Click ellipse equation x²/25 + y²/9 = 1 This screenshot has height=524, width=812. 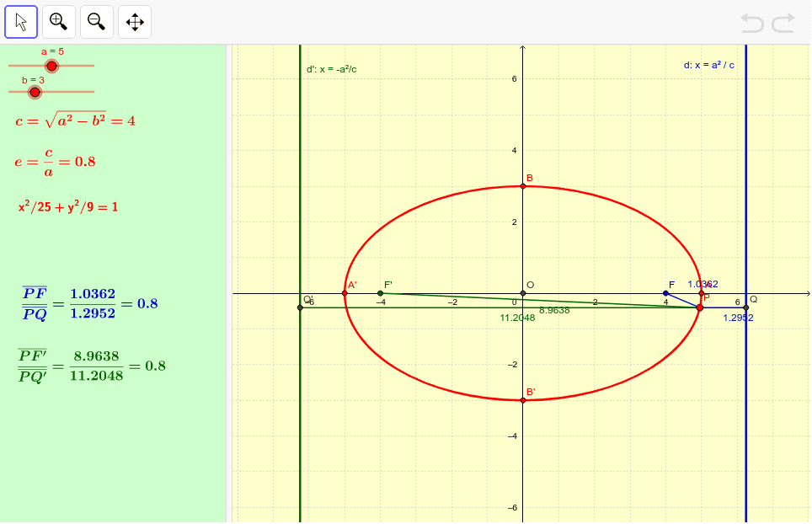click(x=68, y=206)
